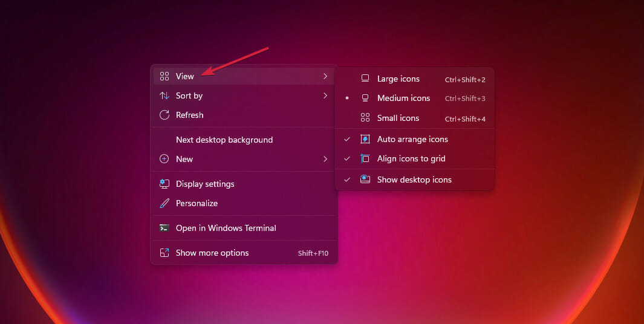Viewport: 644px width, 324px height.
Task: Click the circular Refresh icon
Action: [164, 115]
